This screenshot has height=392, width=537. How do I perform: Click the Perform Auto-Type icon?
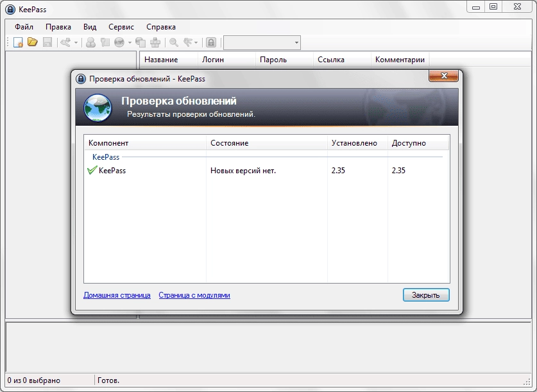tap(155, 42)
